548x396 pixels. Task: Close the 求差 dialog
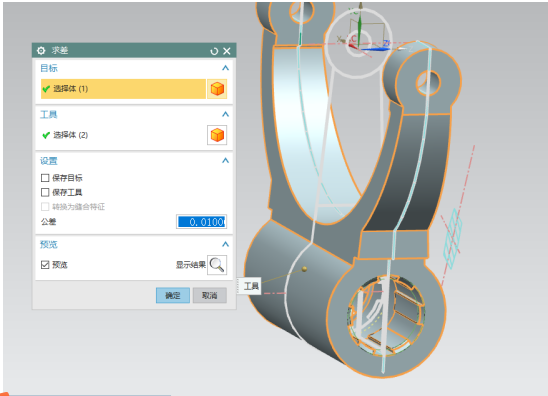pos(227,51)
